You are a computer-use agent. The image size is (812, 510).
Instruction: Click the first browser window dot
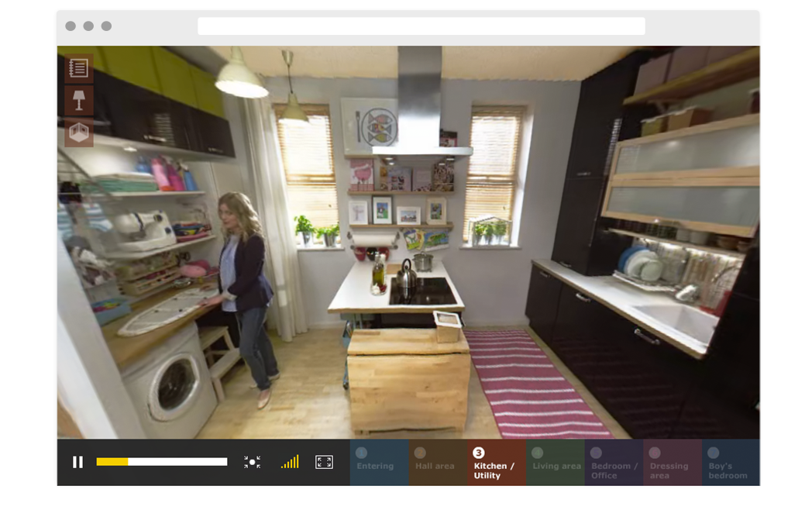[71, 26]
